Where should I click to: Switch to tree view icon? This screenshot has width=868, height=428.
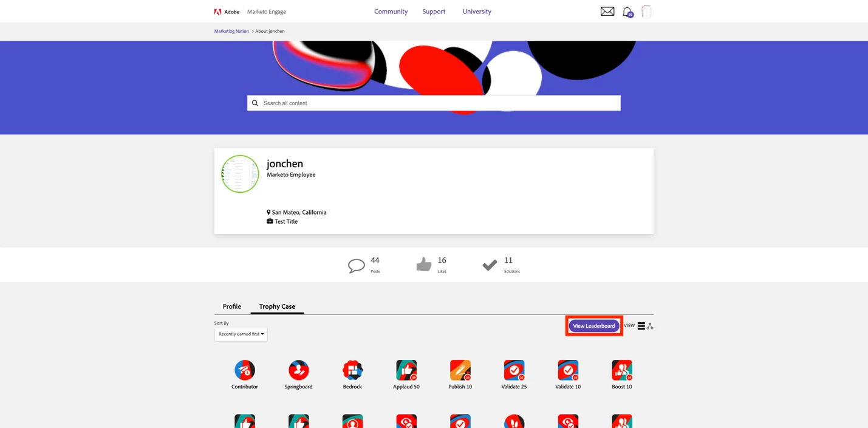point(650,326)
